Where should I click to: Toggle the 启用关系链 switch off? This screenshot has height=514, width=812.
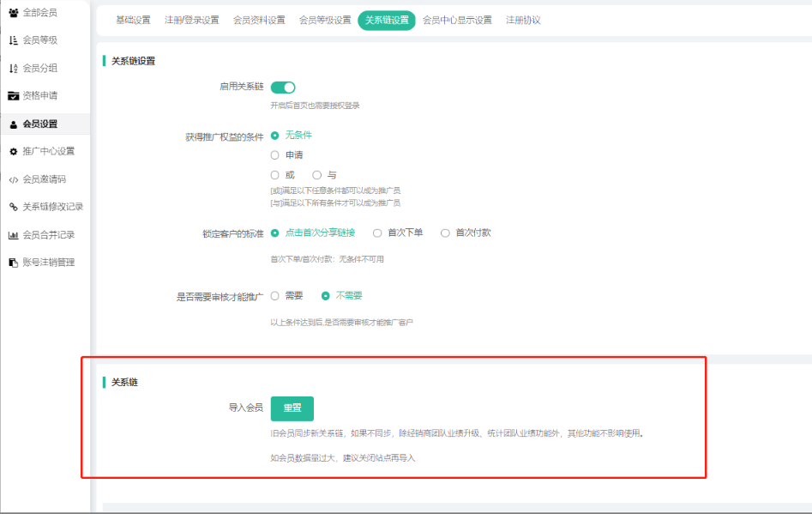[x=283, y=87]
